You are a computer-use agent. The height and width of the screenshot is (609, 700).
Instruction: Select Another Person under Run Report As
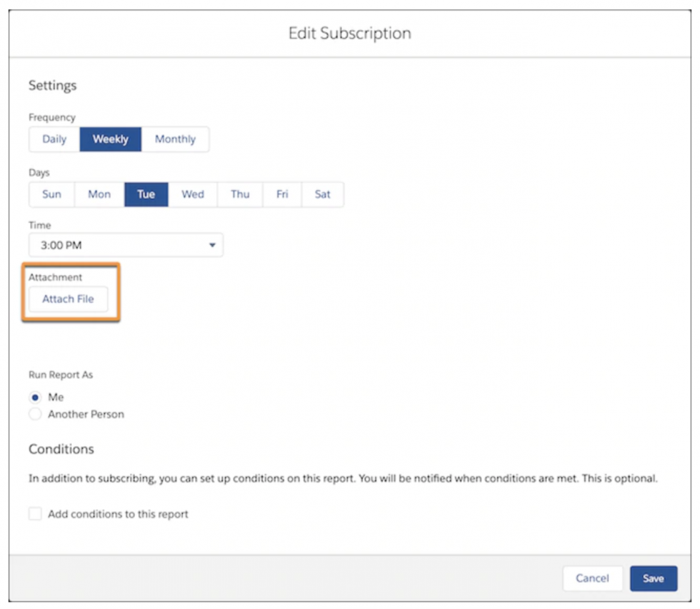(x=35, y=414)
